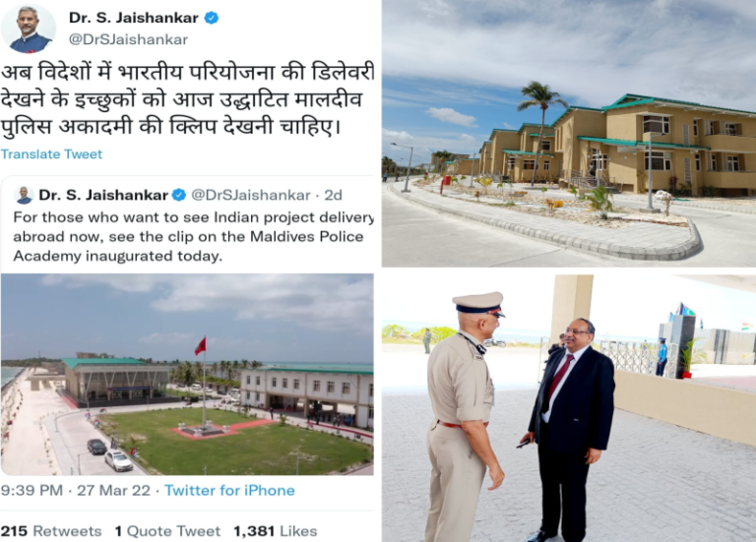This screenshot has width=756, height=542.
Task: Open the quoted tweet author name
Action: (x=103, y=195)
